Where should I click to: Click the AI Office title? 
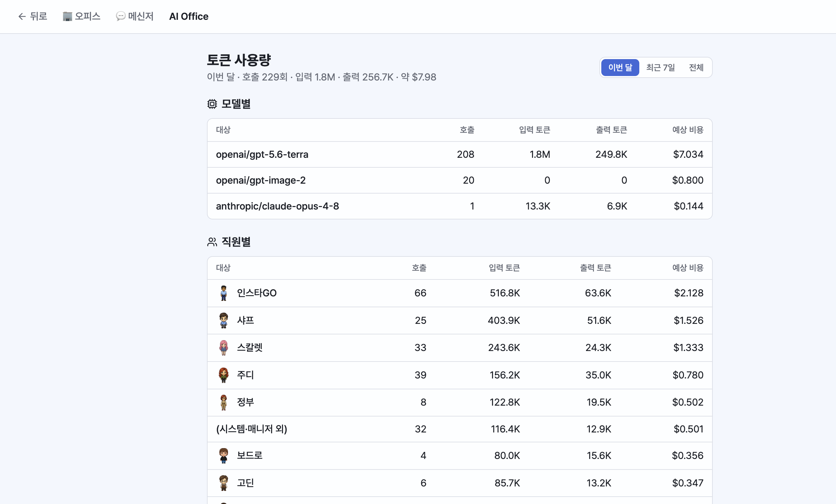189,16
